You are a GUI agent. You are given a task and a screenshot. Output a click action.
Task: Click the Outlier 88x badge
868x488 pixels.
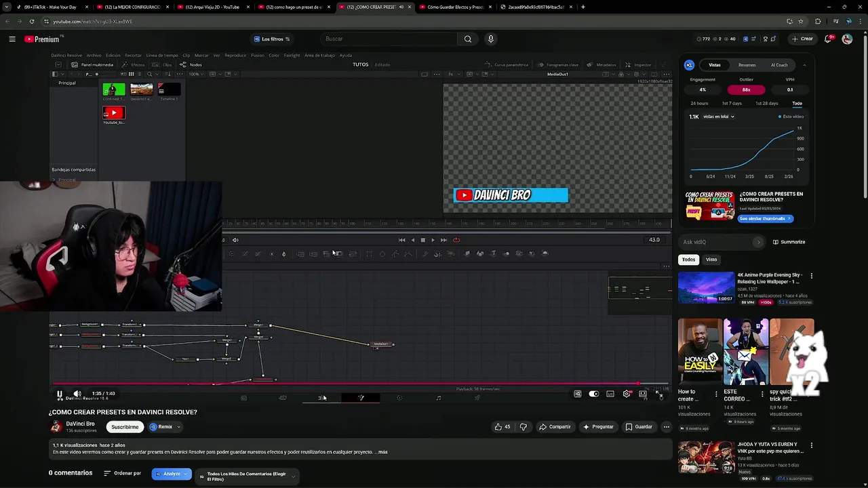pos(746,89)
